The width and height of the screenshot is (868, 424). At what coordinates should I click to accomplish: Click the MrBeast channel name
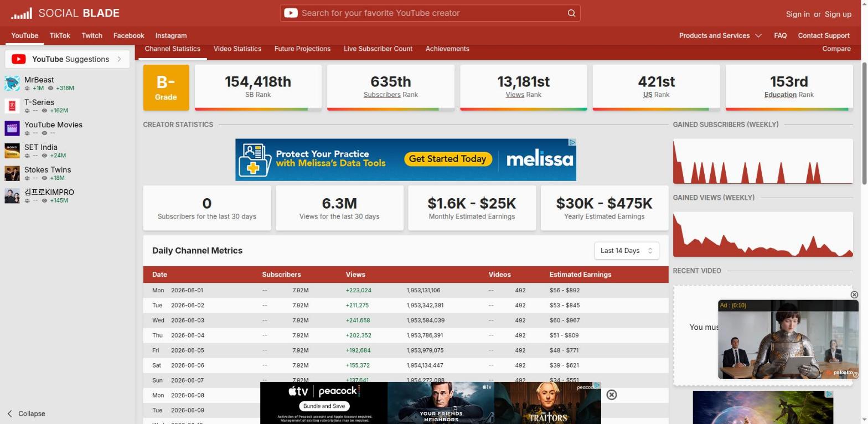pyautogui.click(x=39, y=80)
